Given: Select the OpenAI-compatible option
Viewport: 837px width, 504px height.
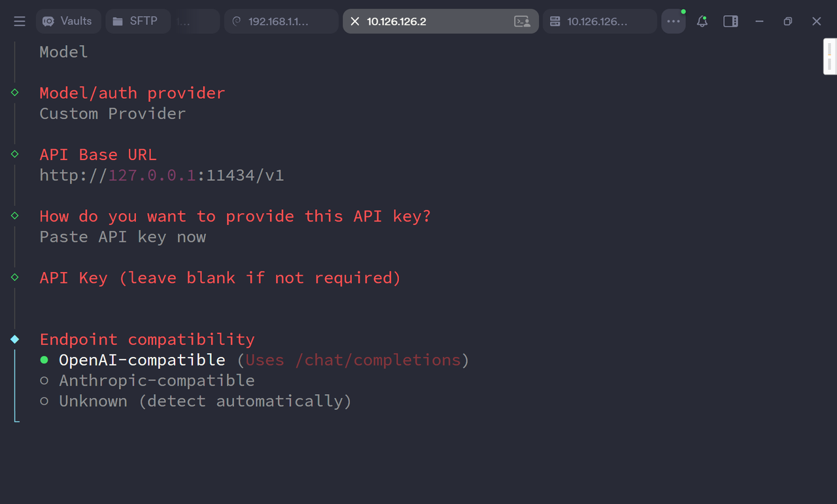Looking at the screenshot, I should 142,360.
